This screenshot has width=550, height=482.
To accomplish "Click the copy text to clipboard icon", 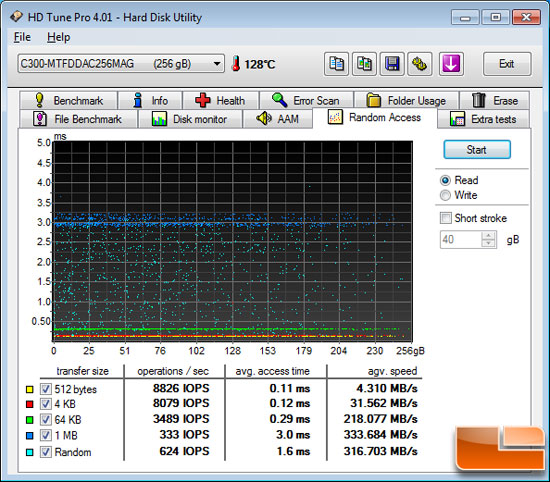I will pos(336,64).
